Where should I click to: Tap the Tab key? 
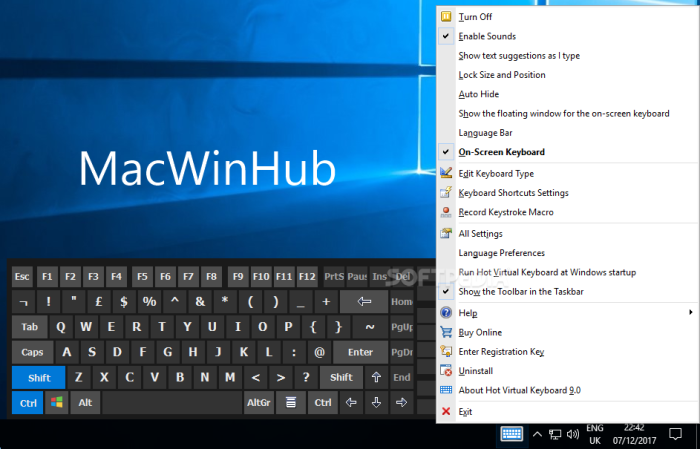29,327
